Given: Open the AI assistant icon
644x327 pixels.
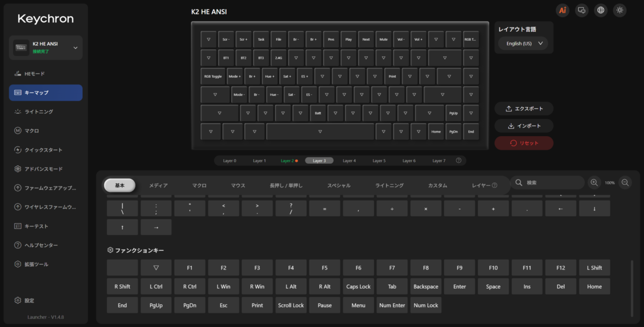Looking at the screenshot, I should pos(562,10).
